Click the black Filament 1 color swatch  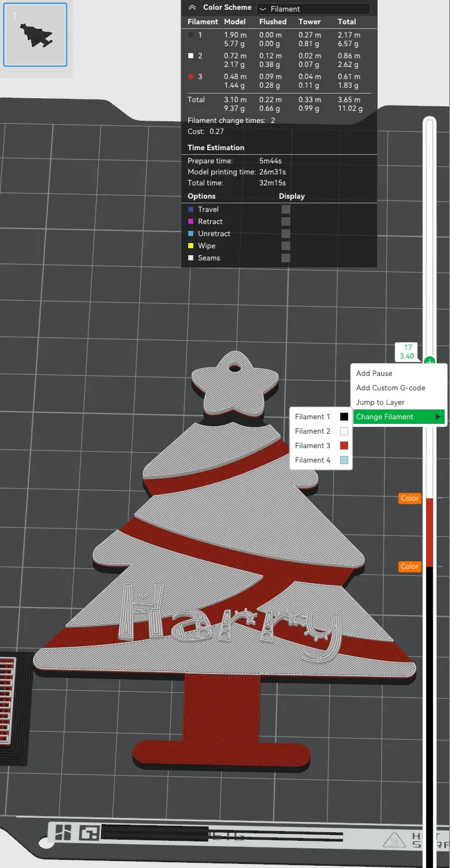[x=344, y=417]
